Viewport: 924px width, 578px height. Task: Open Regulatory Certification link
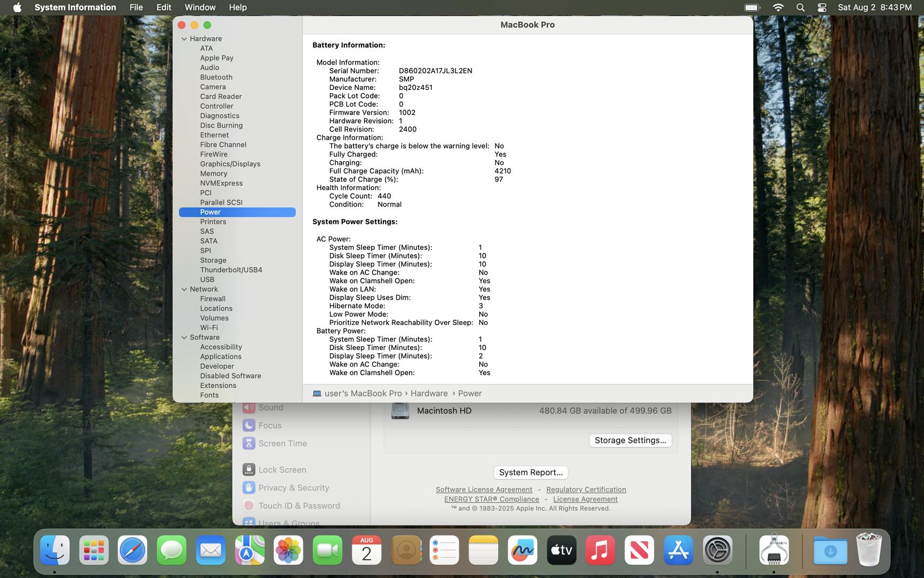pos(586,489)
